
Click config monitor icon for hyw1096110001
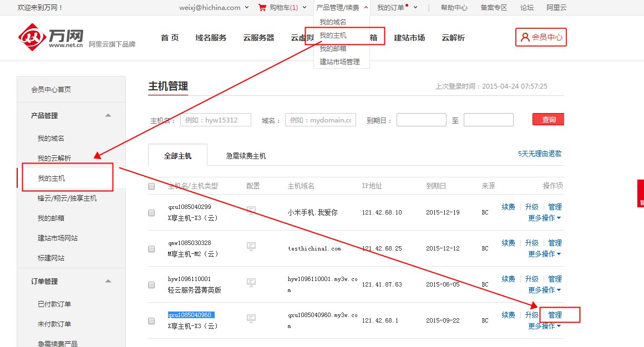click(251, 283)
